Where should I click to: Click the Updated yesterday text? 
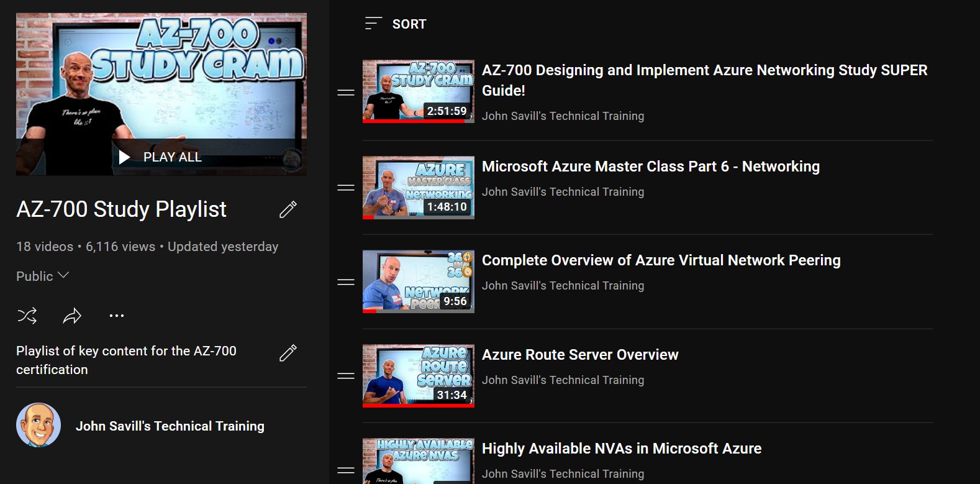coord(223,247)
